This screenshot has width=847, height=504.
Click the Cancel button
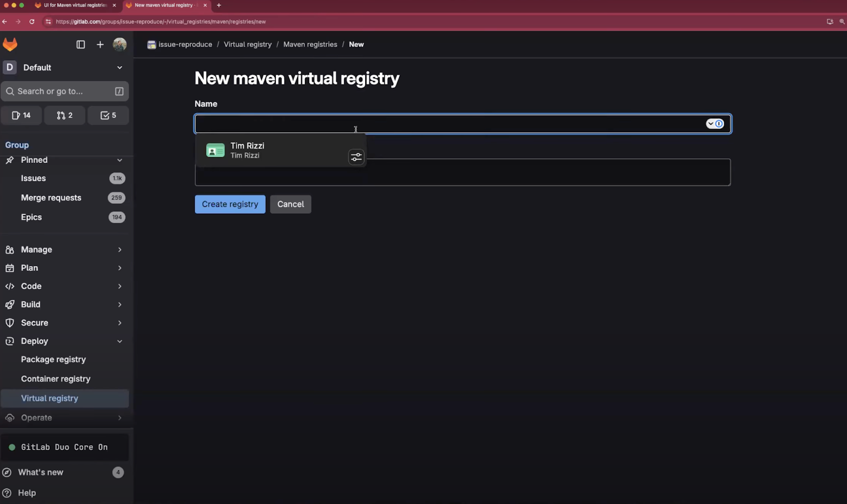coord(291,204)
